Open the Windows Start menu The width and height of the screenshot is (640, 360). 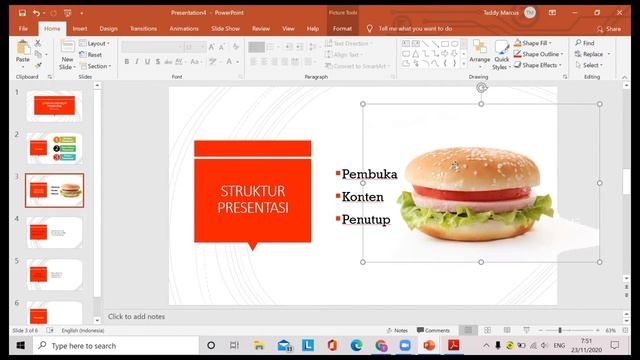[x=21, y=346]
